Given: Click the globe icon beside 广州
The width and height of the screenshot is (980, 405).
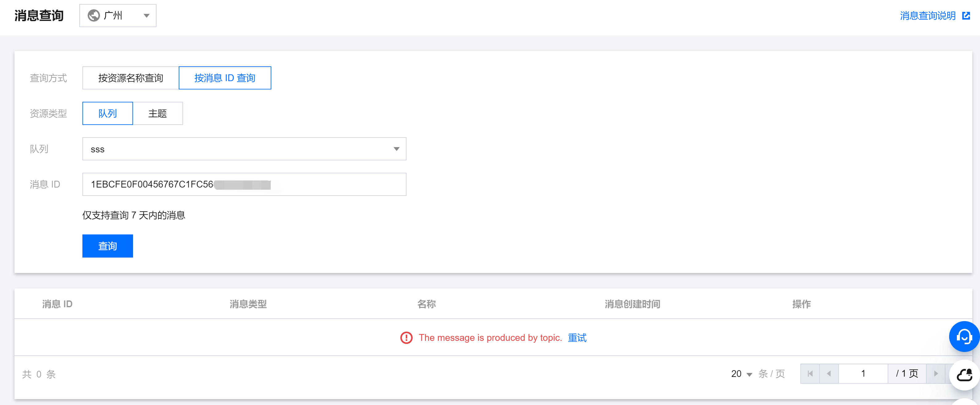Looking at the screenshot, I should (x=94, y=16).
